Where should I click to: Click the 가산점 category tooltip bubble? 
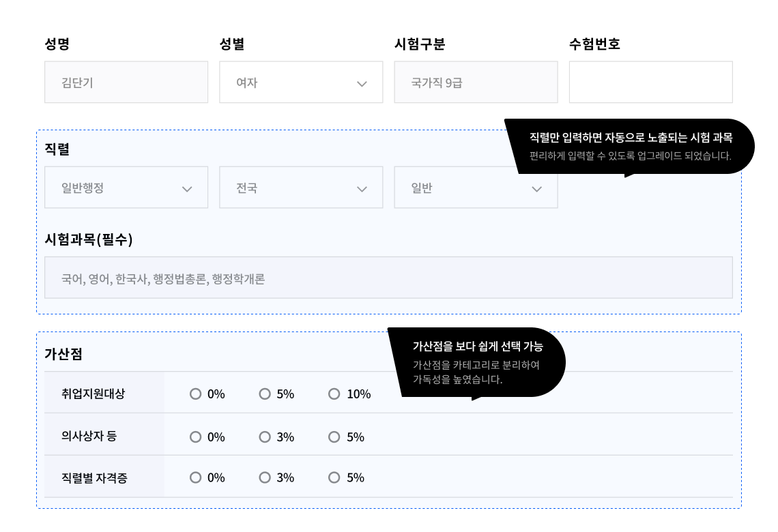[477, 362]
